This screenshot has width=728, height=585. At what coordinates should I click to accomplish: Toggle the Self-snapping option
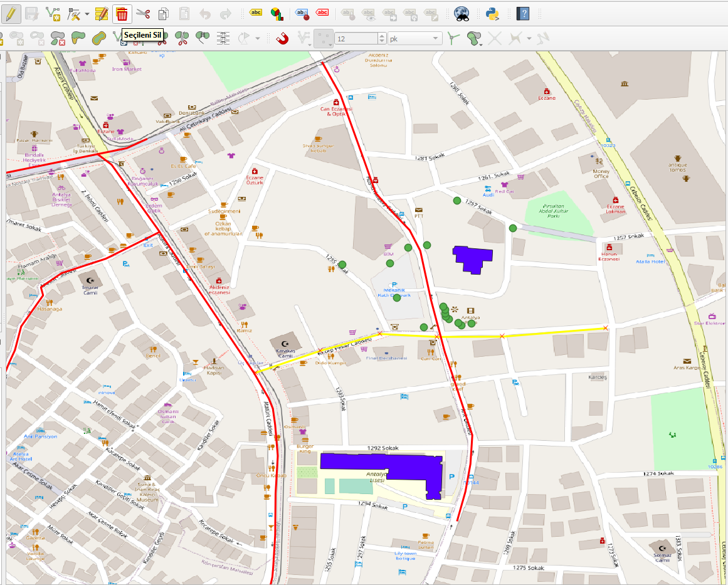tap(514, 38)
